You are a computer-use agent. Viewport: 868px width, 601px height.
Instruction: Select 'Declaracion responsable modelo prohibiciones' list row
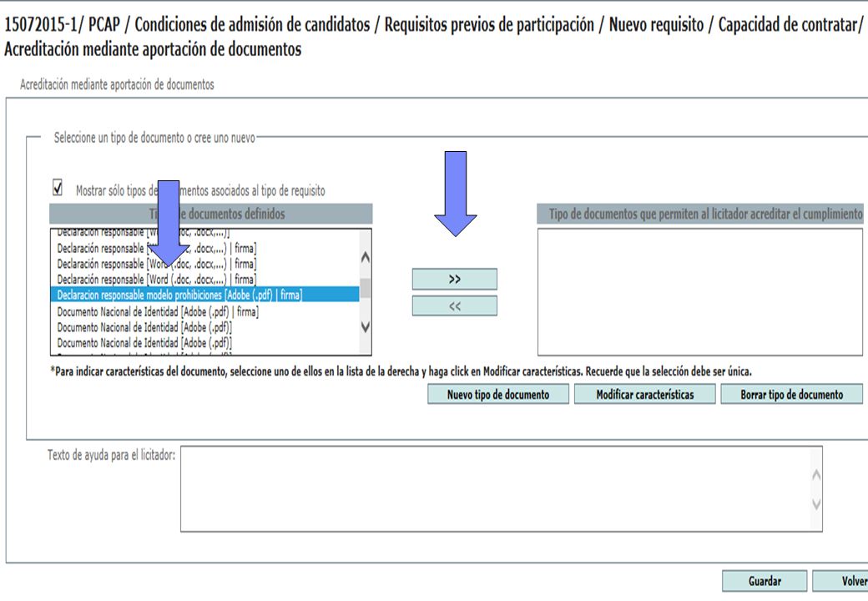(204, 295)
